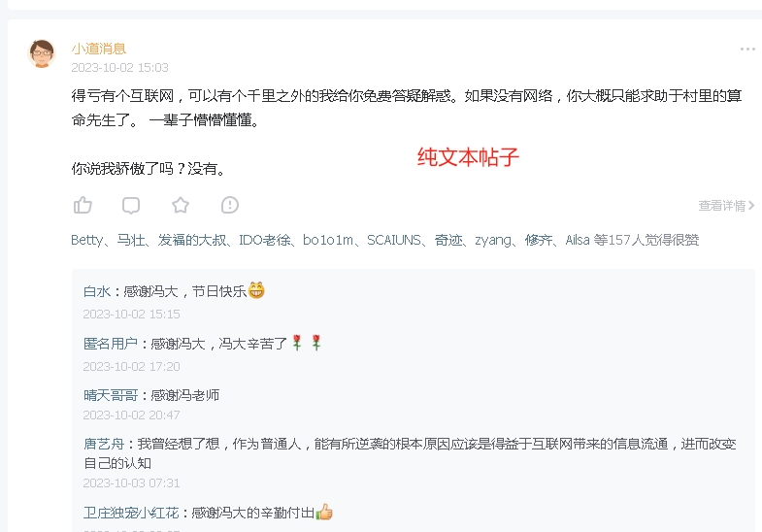
Task: Open liker Ailsa's profile
Action: 578,240
